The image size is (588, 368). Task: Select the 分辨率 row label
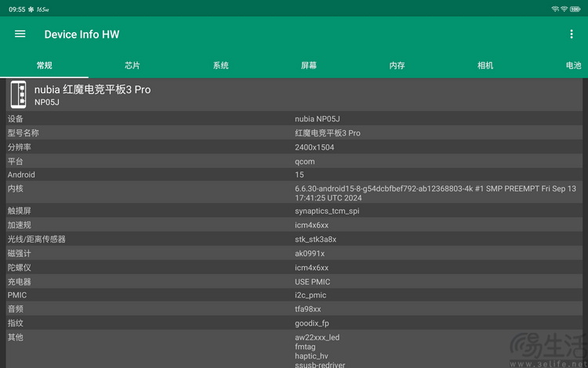[19, 147]
